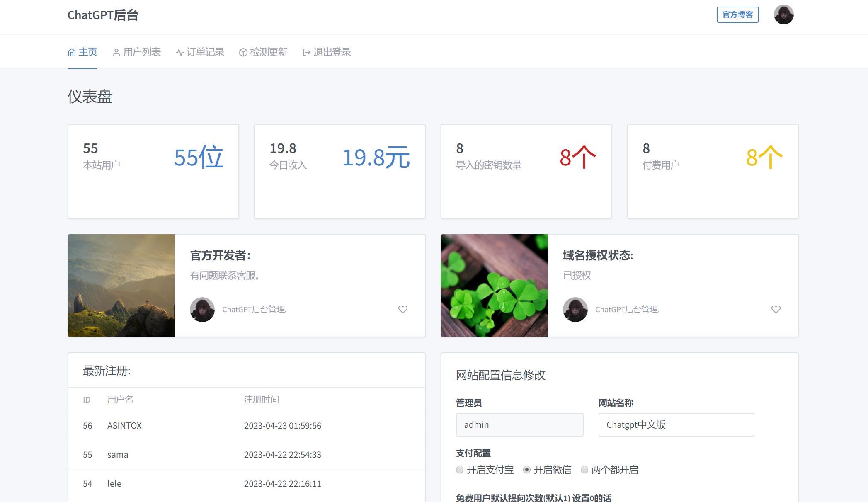Click the 导入的密钥数量 label
The image size is (868, 502).
tap(489, 165)
